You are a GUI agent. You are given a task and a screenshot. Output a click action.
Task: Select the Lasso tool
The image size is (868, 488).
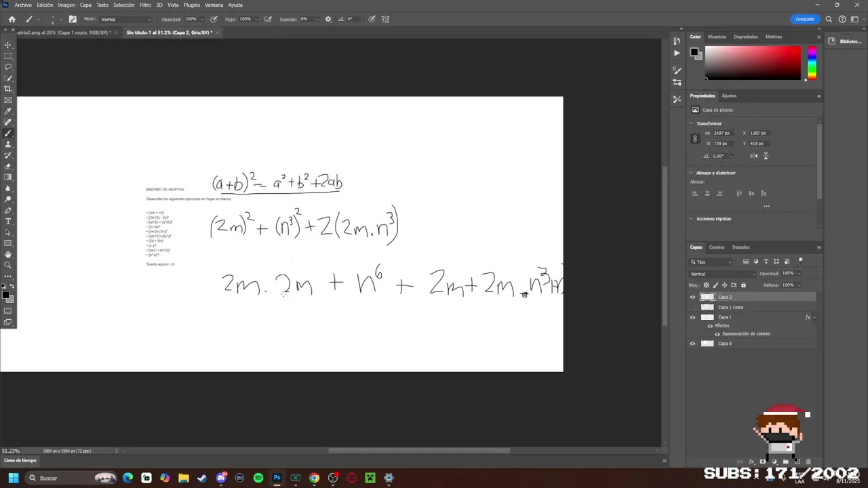pyautogui.click(x=8, y=67)
